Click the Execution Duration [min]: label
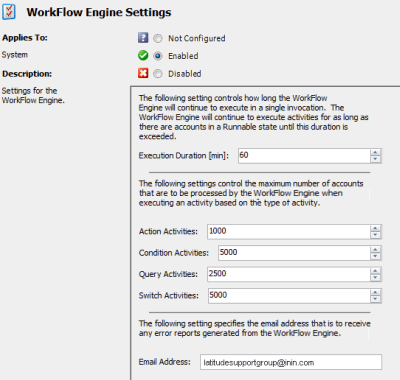The width and height of the screenshot is (400, 380). [x=184, y=156]
